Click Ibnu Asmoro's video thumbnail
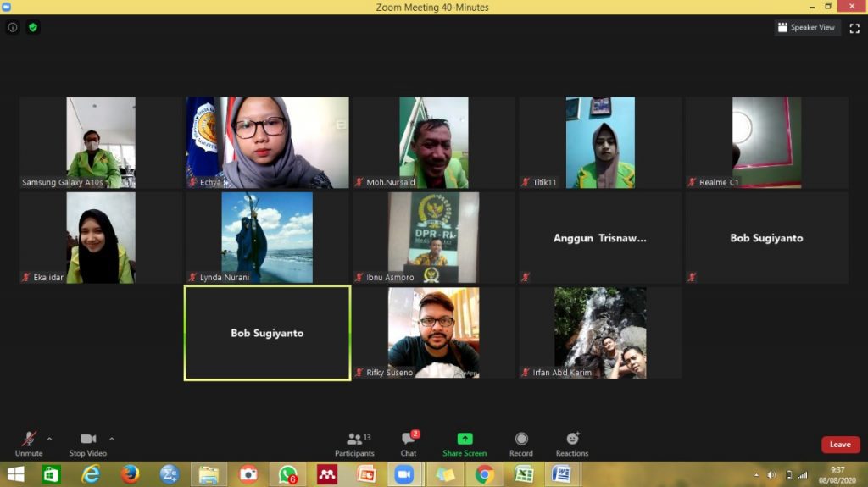 click(x=433, y=237)
